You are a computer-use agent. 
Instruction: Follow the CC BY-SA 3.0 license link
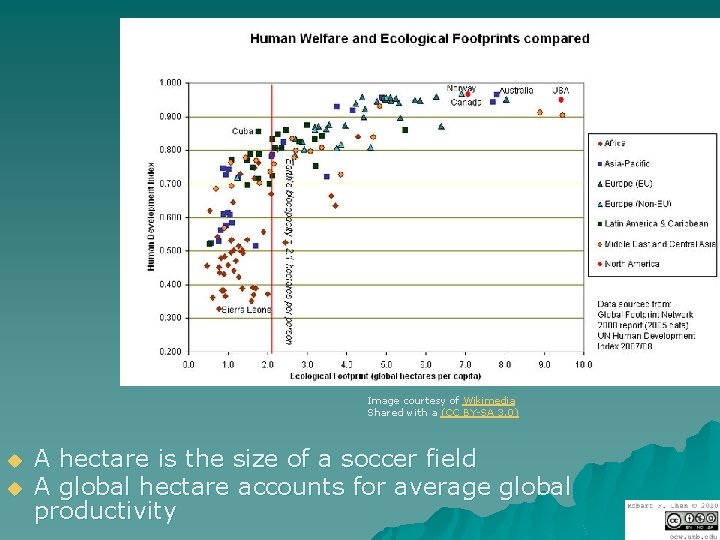pos(479,412)
